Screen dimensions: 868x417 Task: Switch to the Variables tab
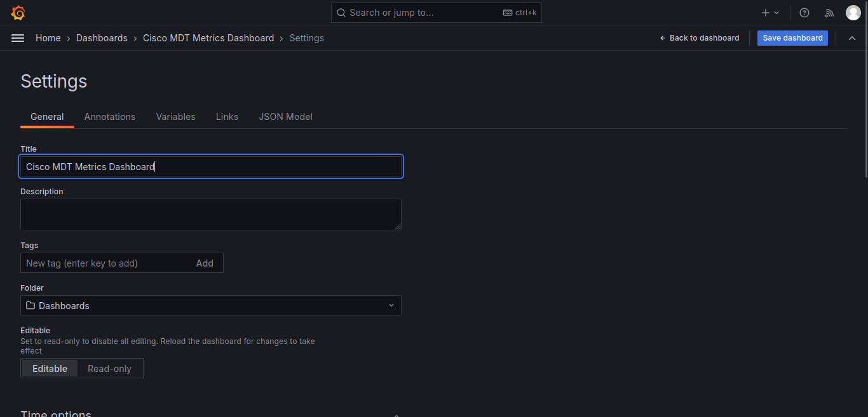[176, 117]
